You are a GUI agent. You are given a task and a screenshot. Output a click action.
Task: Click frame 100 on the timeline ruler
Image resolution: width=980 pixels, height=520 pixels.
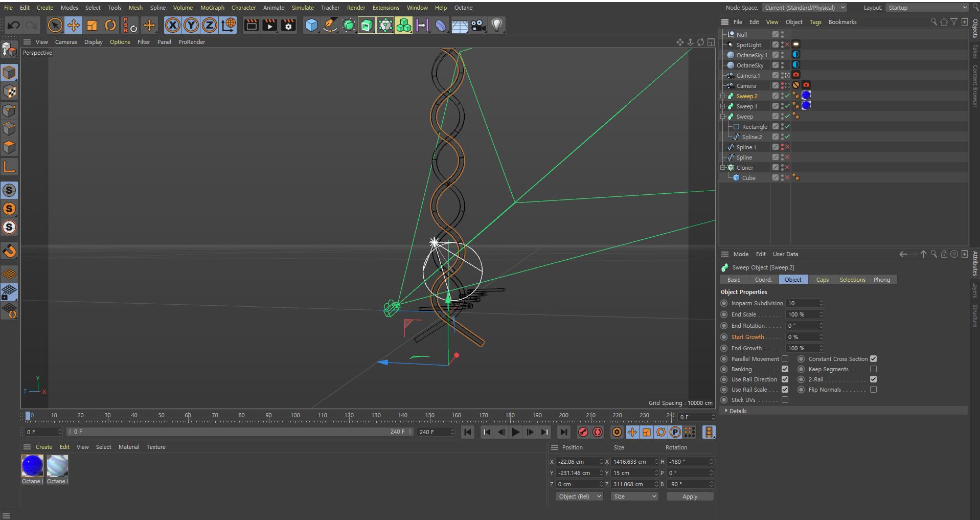click(x=295, y=416)
